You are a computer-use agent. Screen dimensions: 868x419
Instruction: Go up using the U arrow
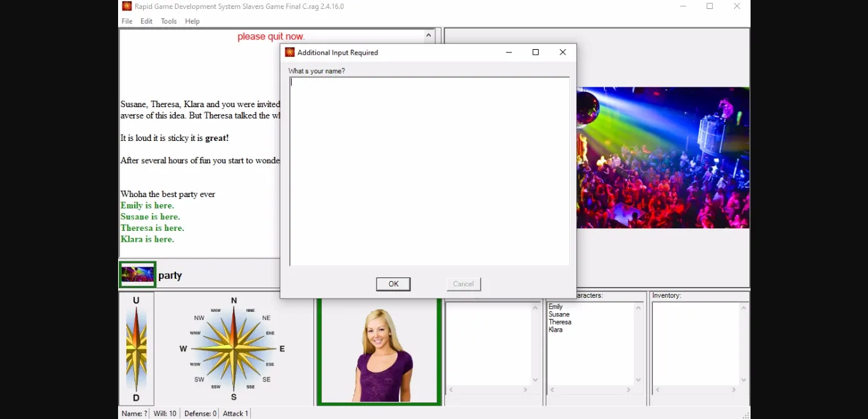tap(136, 301)
